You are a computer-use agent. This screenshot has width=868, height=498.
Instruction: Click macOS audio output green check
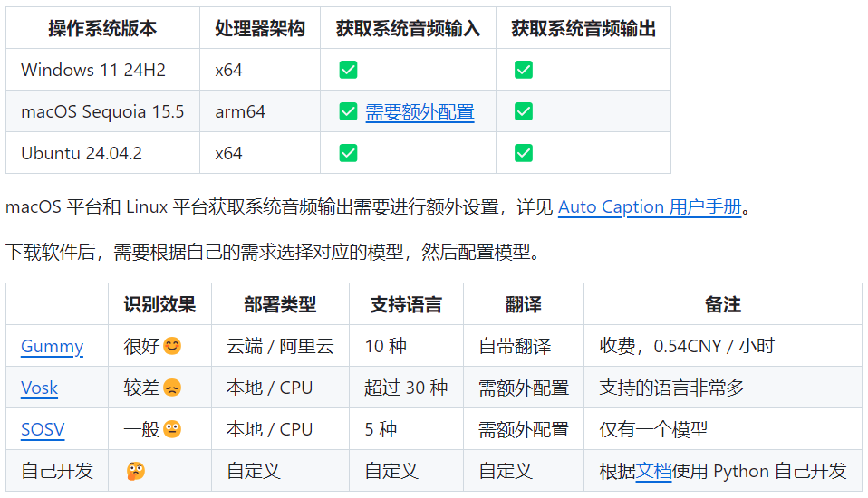click(524, 111)
